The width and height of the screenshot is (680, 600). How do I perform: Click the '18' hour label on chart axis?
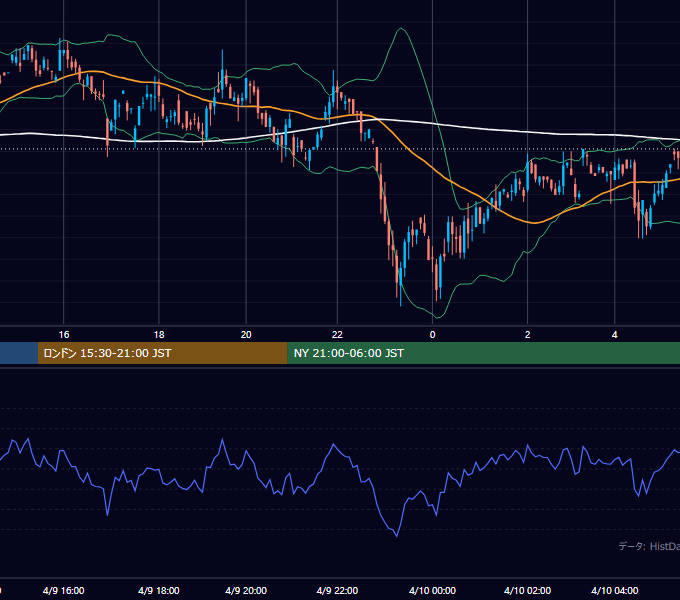pyautogui.click(x=159, y=334)
